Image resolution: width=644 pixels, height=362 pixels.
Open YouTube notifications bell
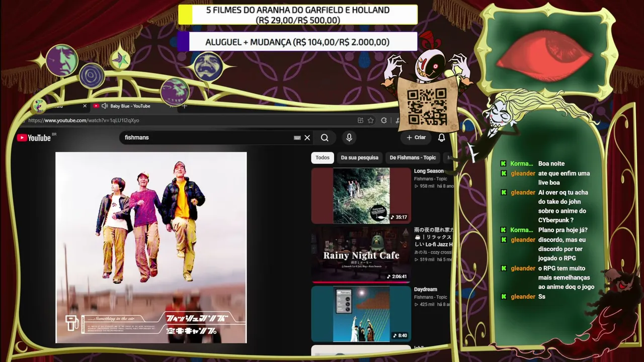(441, 138)
